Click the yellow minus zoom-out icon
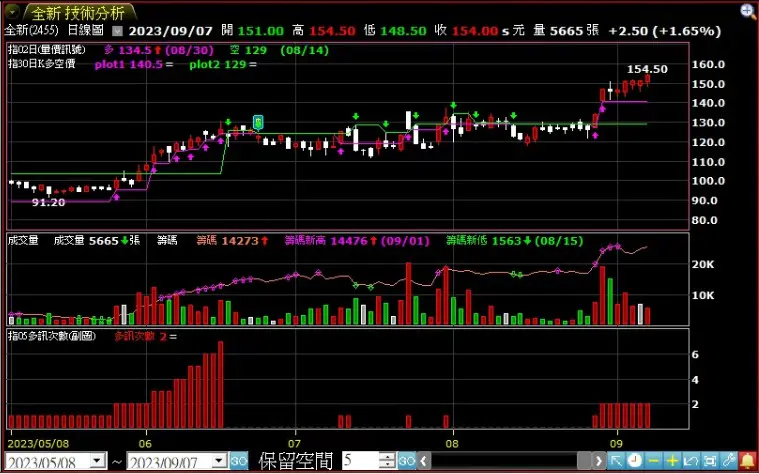 653,460
